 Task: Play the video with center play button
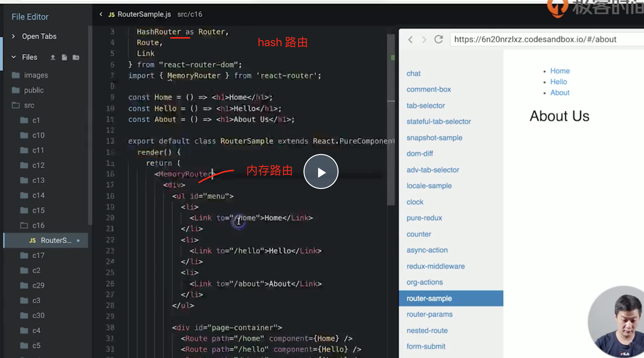[321, 172]
